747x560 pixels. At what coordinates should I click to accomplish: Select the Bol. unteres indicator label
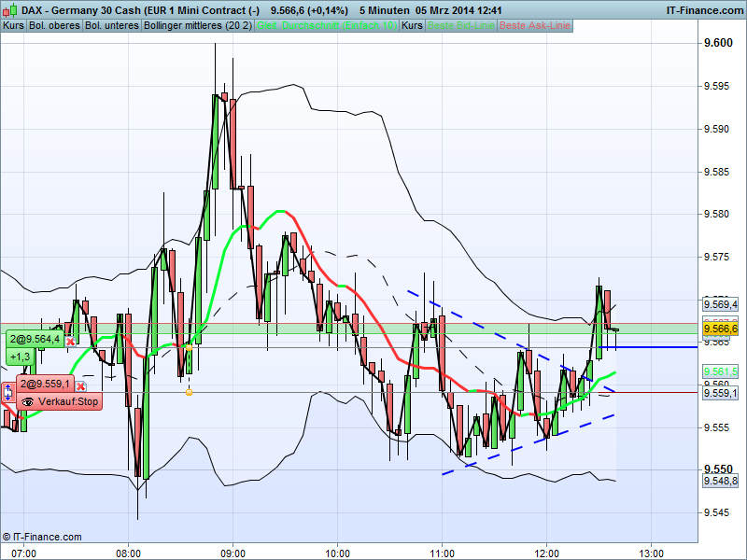(x=110, y=26)
